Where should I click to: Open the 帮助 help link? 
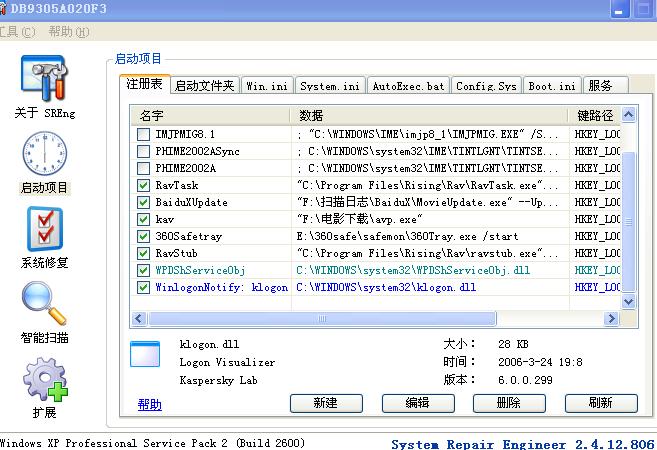pyautogui.click(x=150, y=404)
